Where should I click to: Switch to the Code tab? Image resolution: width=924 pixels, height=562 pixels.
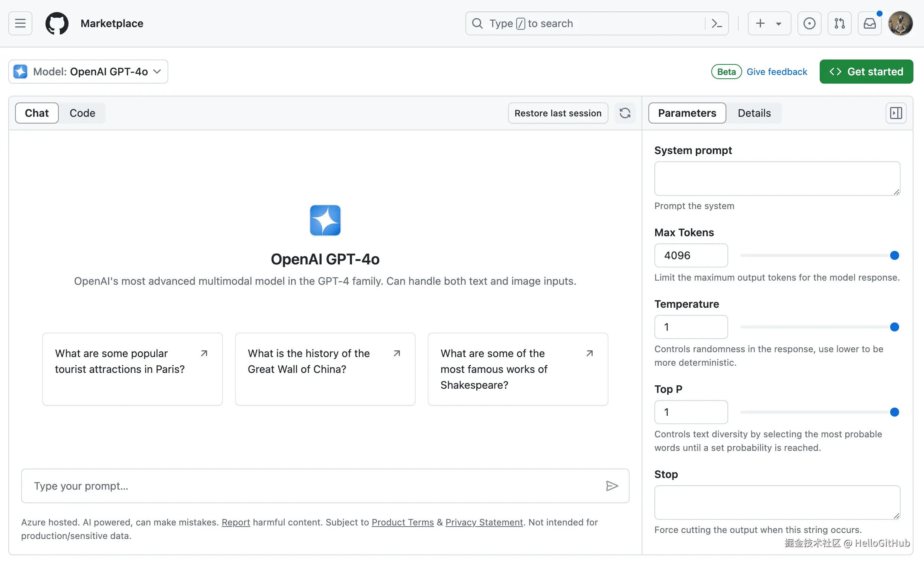[x=82, y=113]
